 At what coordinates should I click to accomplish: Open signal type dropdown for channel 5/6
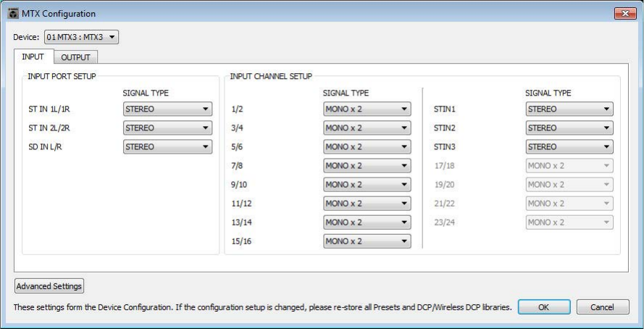pos(367,146)
